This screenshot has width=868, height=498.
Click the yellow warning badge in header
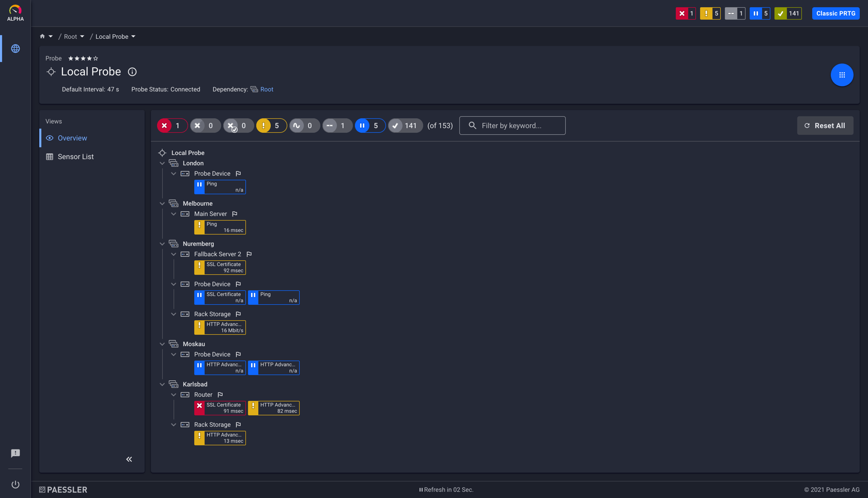[x=710, y=13]
